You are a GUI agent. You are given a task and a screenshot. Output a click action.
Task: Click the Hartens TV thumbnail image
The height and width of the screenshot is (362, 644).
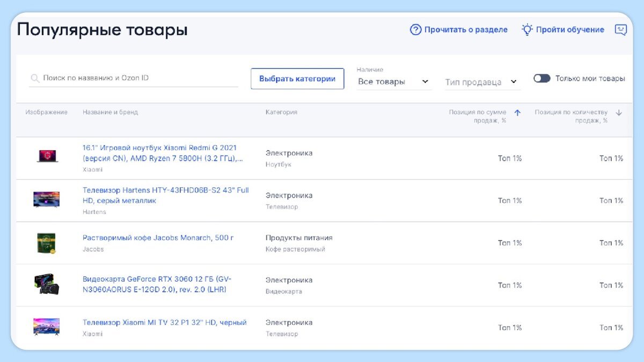pyautogui.click(x=46, y=199)
